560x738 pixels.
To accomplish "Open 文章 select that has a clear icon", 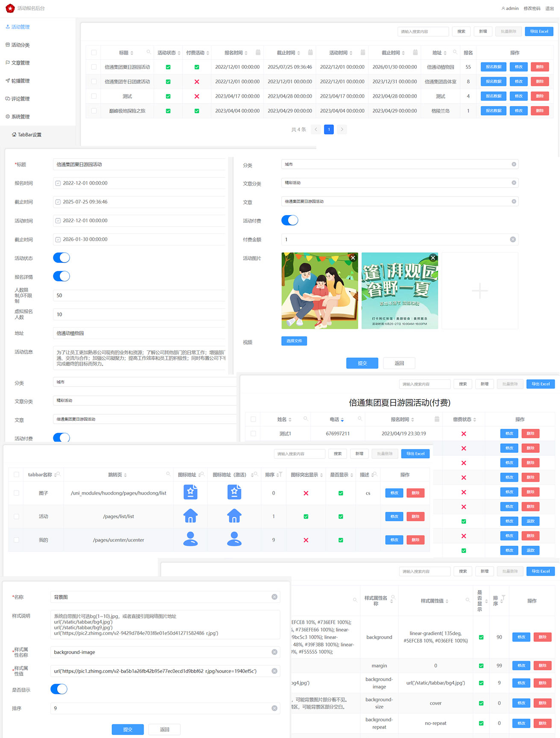I will (400, 201).
